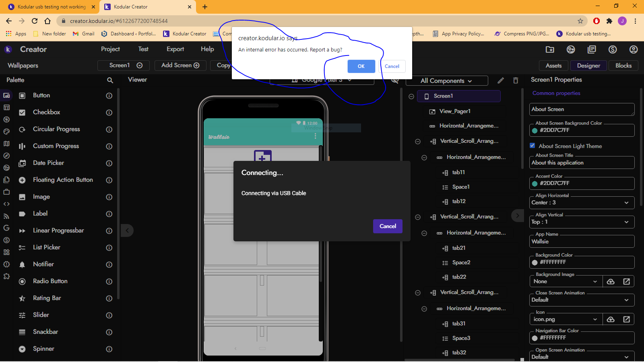
Task: Open the icon.png Icon dropdown
Action: click(566, 319)
